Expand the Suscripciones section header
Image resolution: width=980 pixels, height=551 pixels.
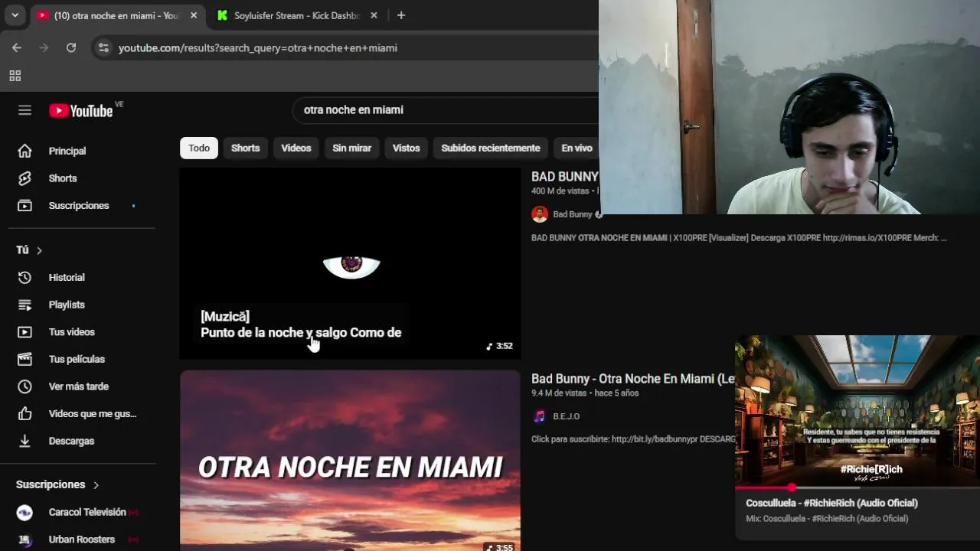[x=57, y=484]
